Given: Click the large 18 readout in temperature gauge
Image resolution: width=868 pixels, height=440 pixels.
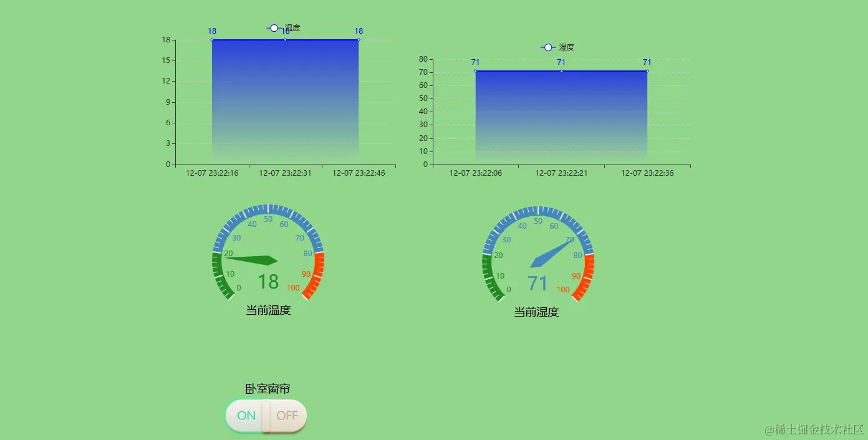Looking at the screenshot, I should (268, 282).
